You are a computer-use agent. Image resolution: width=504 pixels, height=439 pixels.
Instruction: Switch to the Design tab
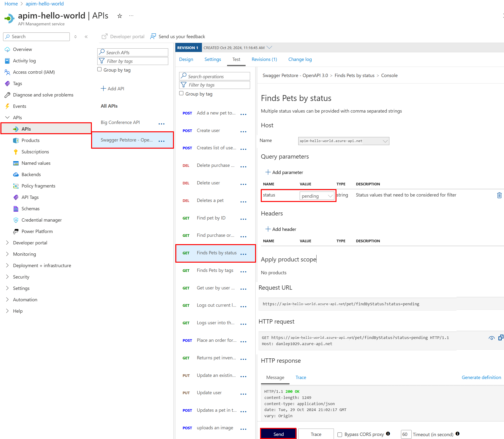(x=186, y=59)
